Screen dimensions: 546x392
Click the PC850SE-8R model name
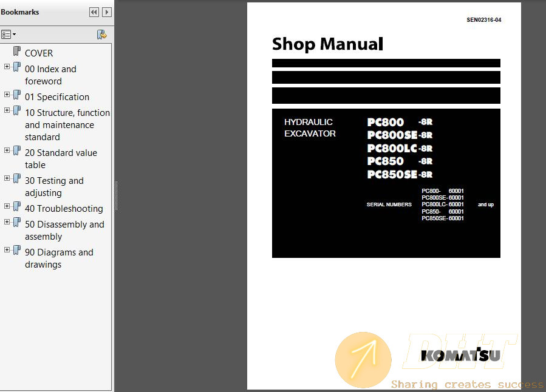[x=400, y=174]
